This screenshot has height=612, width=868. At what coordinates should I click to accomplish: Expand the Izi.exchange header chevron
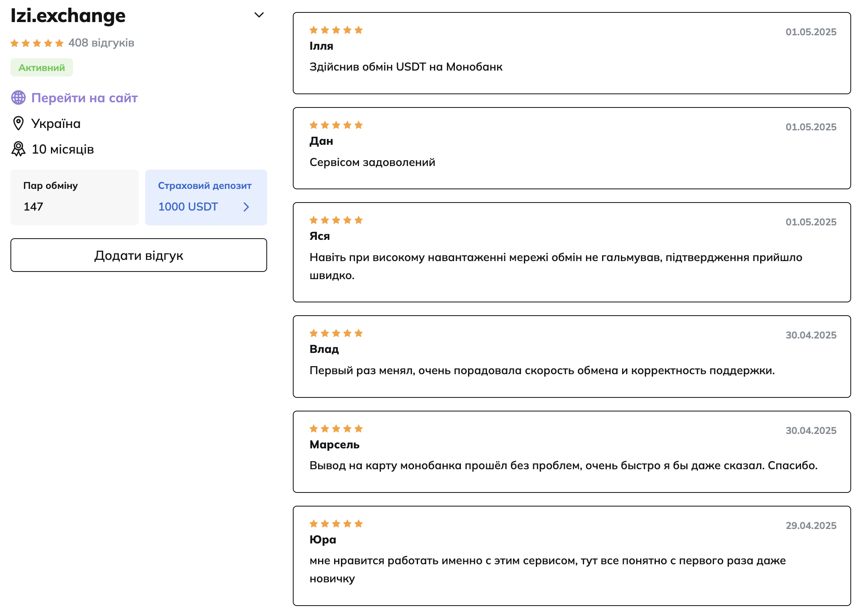pyautogui.click(x=259, y=15)
